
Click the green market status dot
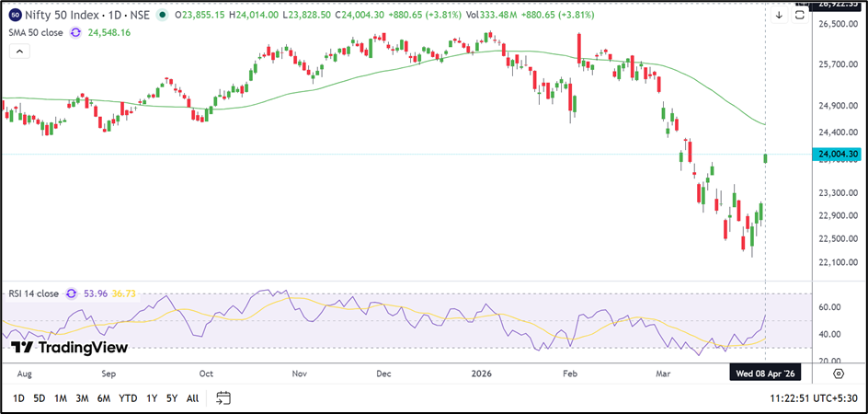tap(163, 16)
